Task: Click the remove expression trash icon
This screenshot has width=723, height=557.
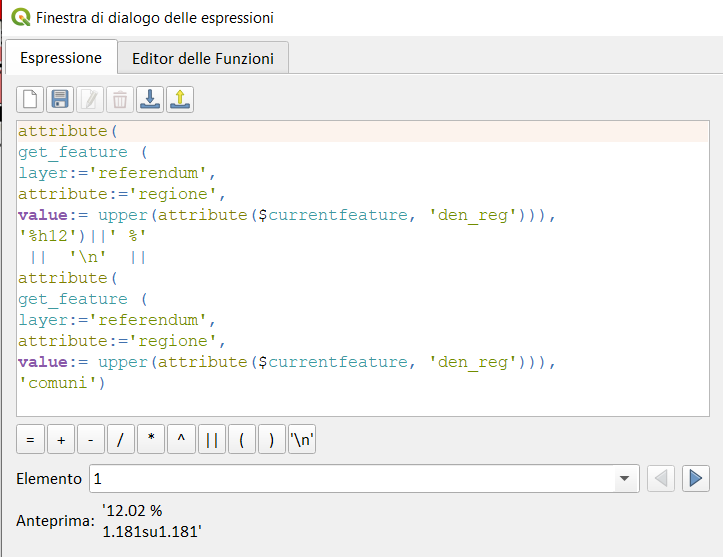Action: [x=120, y=99]
